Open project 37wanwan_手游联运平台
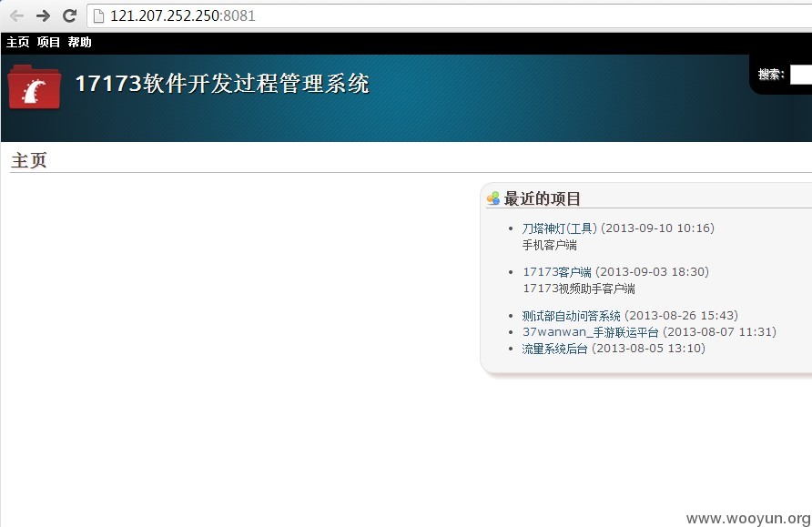This screenshot has height=527, width=812. pos(591,332)
